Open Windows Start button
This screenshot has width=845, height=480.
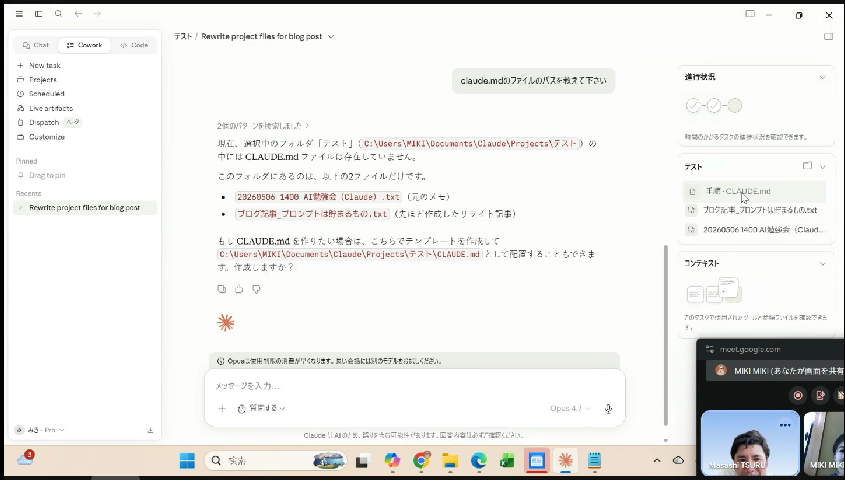click(x=187, y=461)
